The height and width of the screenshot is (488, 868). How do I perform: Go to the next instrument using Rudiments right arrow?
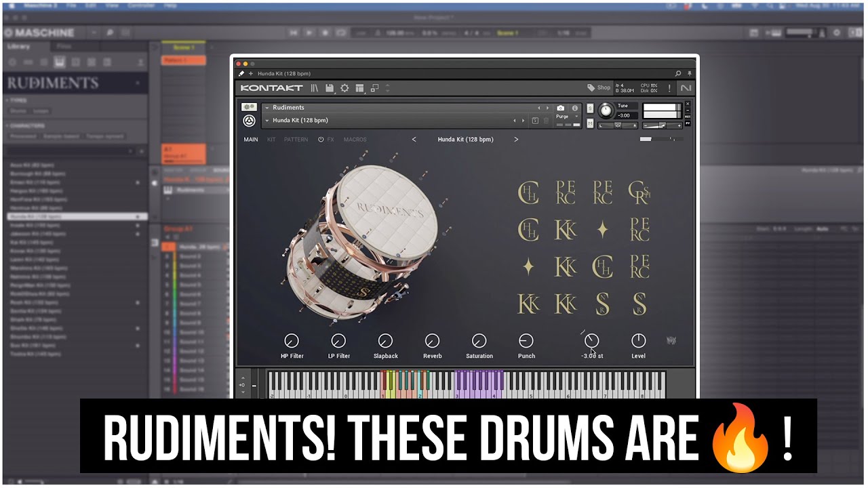point(548,108)
